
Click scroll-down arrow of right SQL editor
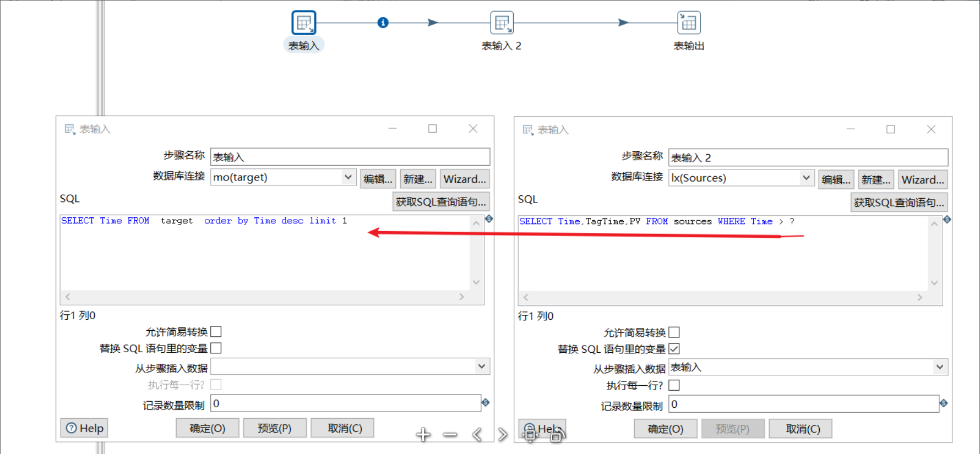coord(934,283)
